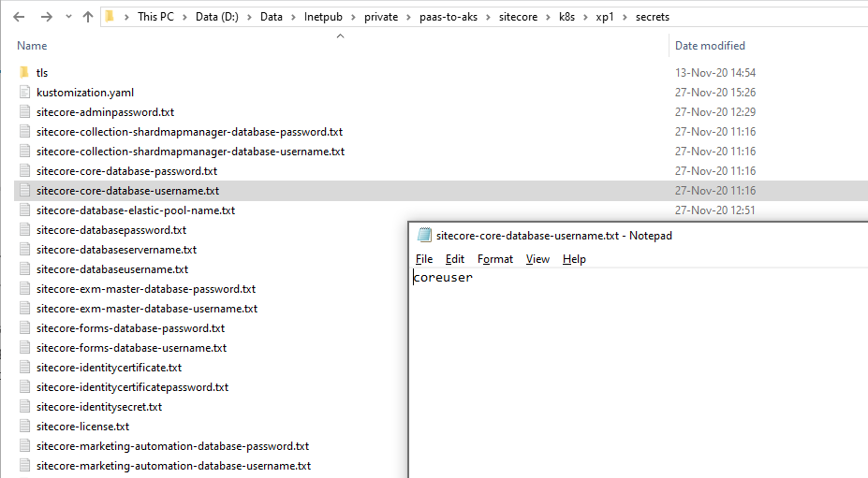Select sitecore-exm-master-database-password.txt file icon

(24, 289)
